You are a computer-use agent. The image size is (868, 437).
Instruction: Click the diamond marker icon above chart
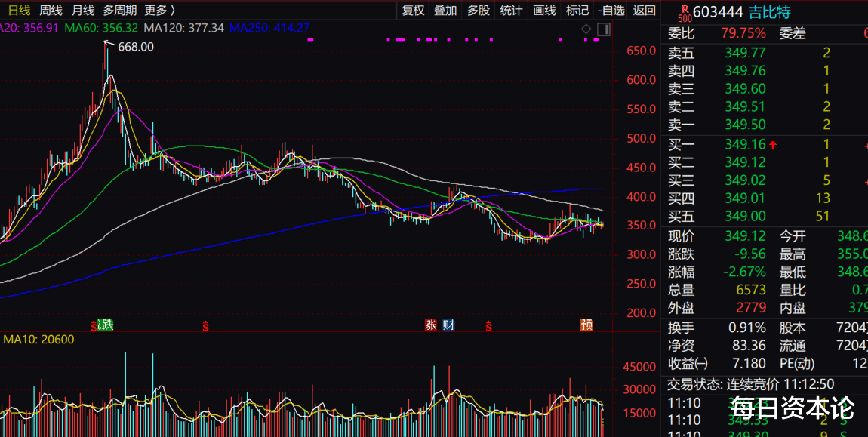(586, 29)
